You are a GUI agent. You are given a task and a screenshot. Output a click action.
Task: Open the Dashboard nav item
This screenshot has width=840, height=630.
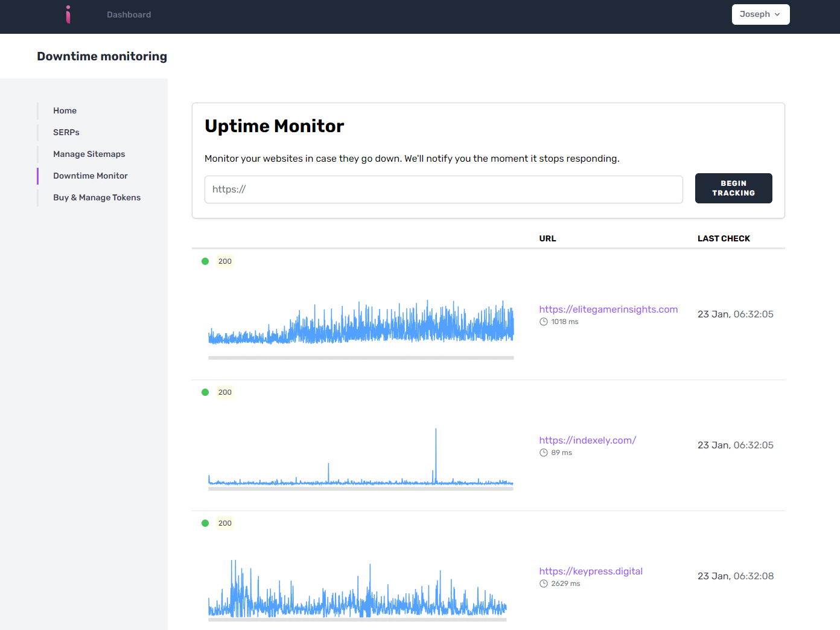point(129,14)
